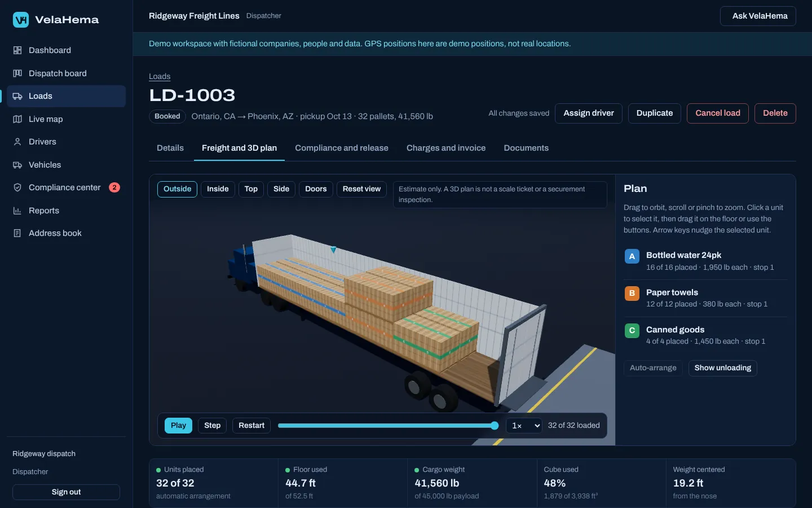
Task: Click the LD-1003 load heading
Action: pos(192,95)
